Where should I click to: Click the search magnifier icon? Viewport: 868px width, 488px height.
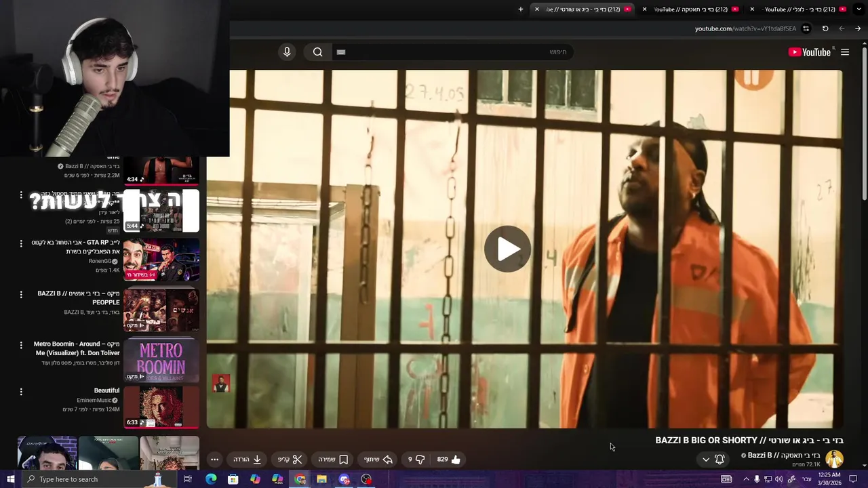click(317, 52)
